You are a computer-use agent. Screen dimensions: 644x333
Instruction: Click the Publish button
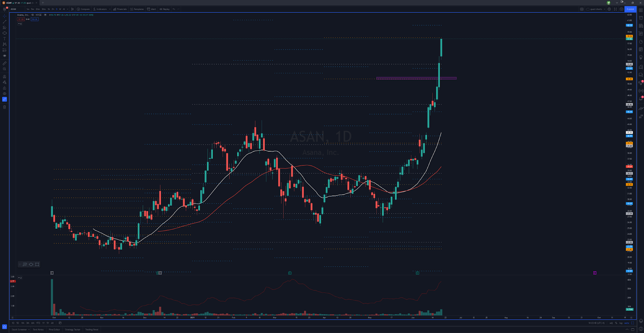(x=630, y=9)
